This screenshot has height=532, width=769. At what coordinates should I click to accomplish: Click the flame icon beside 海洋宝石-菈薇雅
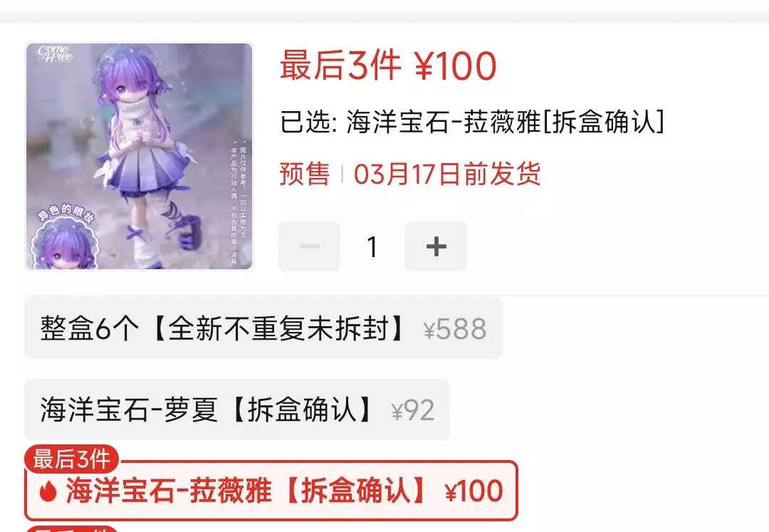pos(48,491)
